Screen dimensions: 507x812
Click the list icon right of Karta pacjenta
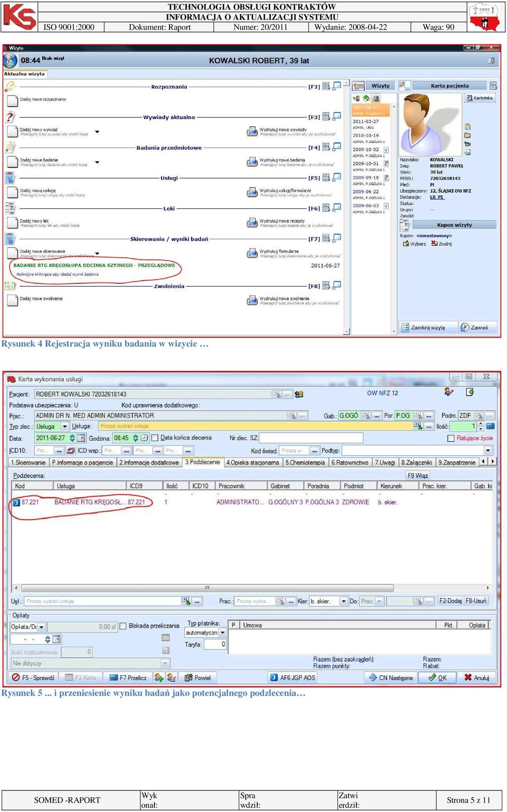coord(493,85)
